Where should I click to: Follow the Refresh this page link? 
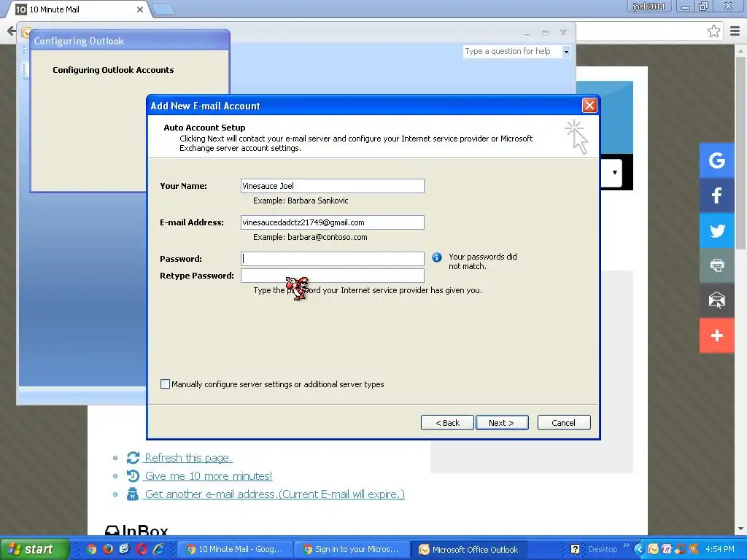(x=188, y=458)
